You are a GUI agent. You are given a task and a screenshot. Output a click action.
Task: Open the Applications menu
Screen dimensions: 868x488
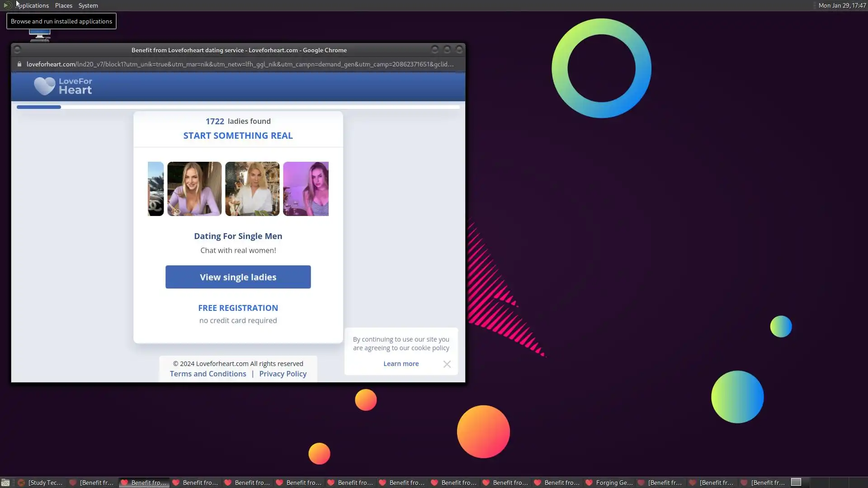(x=32, y=5)
